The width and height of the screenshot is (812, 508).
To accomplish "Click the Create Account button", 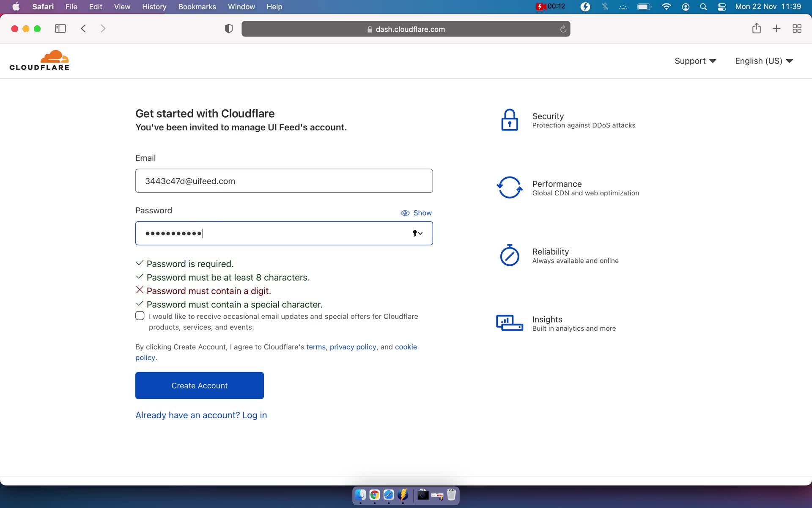I will [x=200, y=386].
